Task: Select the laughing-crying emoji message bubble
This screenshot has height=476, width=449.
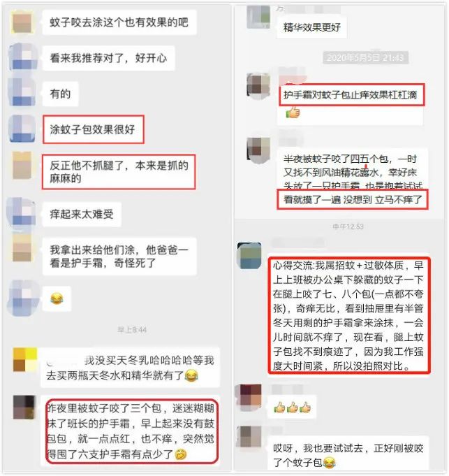Action: 57,299
